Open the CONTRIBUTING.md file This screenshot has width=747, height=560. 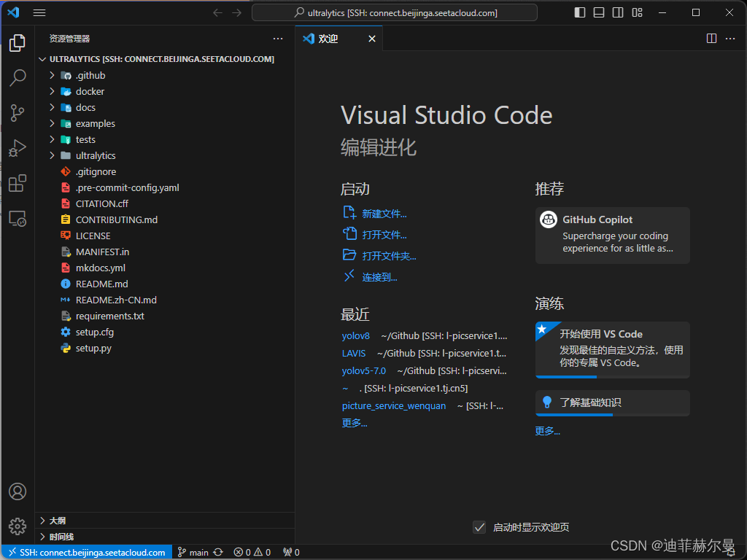(x=165, y=219)
